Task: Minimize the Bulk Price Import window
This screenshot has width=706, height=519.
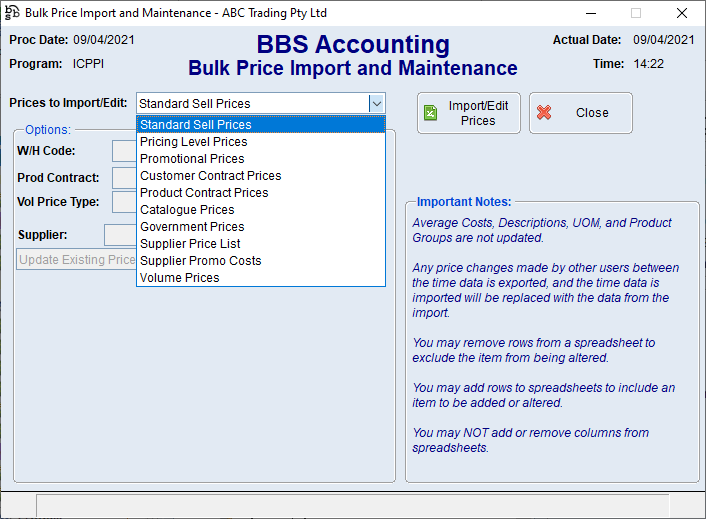Action: (590, 13)
